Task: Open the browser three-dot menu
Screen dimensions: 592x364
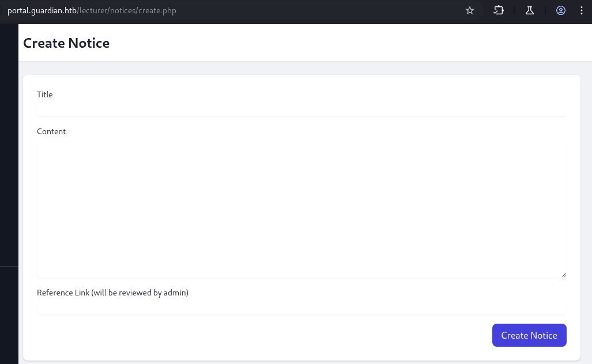Action: pyautogui.click(x=582, y=10)
